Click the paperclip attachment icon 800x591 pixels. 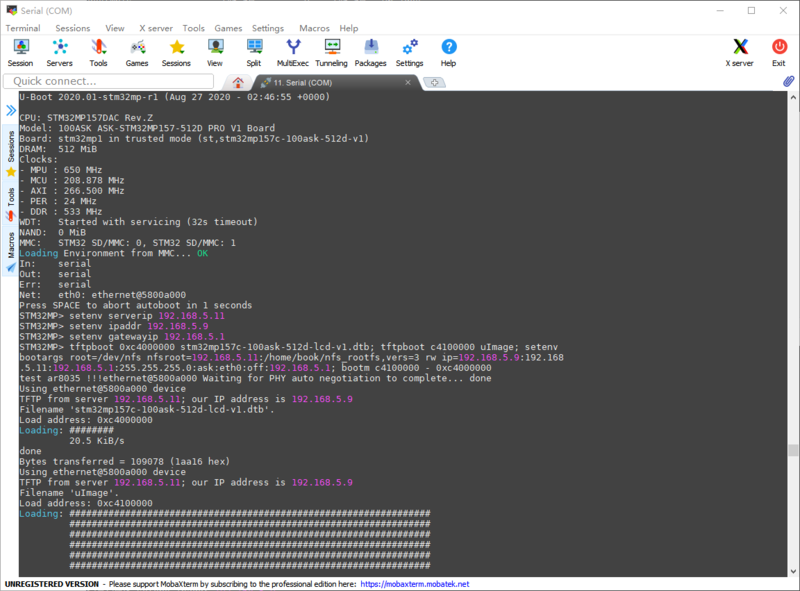click(789, 81)
